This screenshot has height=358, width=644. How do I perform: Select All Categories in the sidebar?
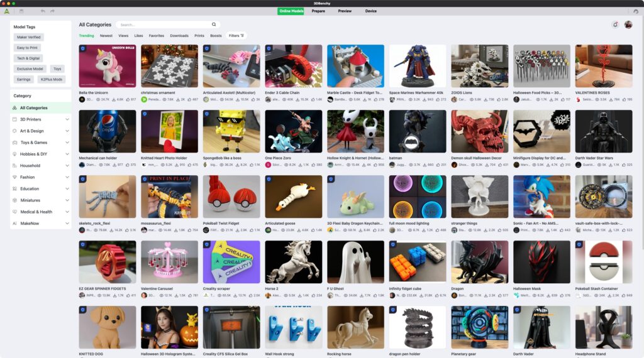pos(33,108)
